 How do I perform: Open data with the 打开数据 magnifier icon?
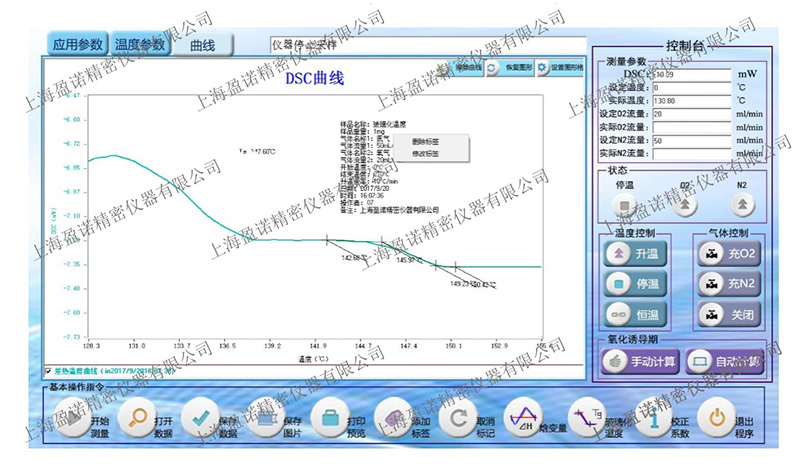(x=134, y=421)
